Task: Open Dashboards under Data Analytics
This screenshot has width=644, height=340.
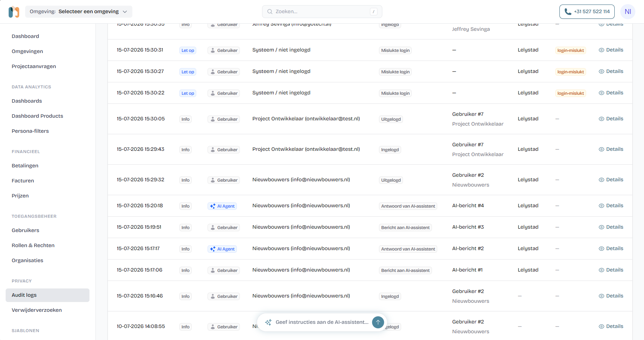Action: 27,101
